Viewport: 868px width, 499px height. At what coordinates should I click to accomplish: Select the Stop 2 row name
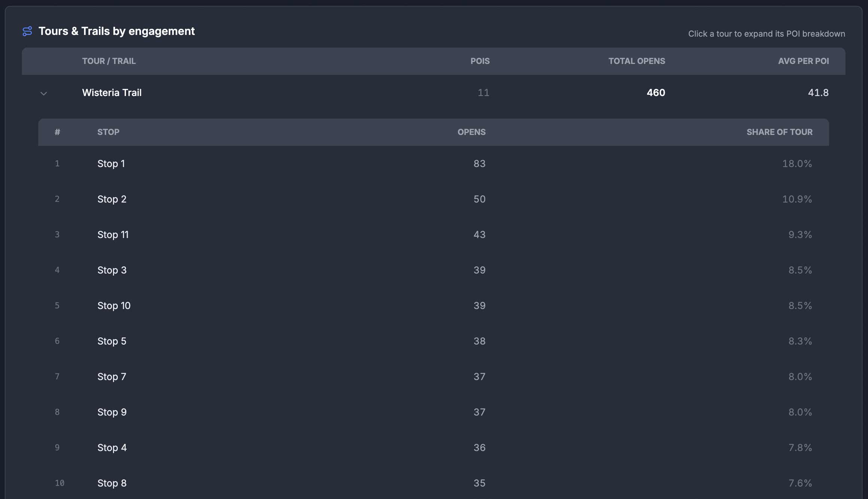click(x=112, y=199)
